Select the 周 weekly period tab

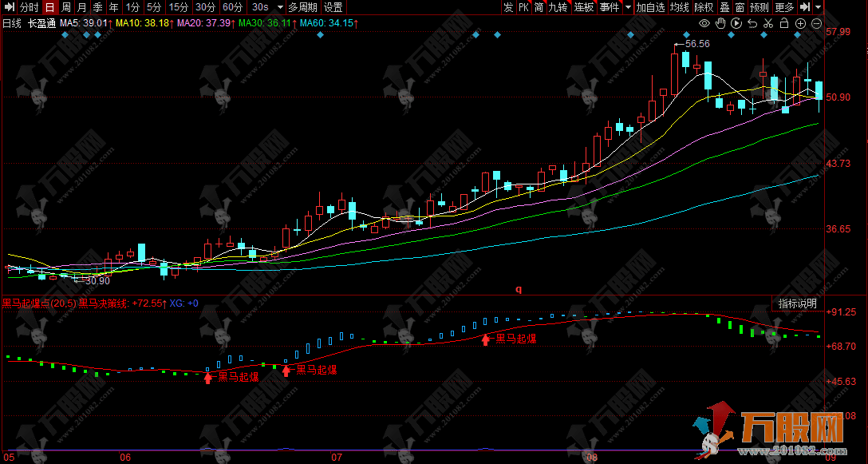(66, 7)
